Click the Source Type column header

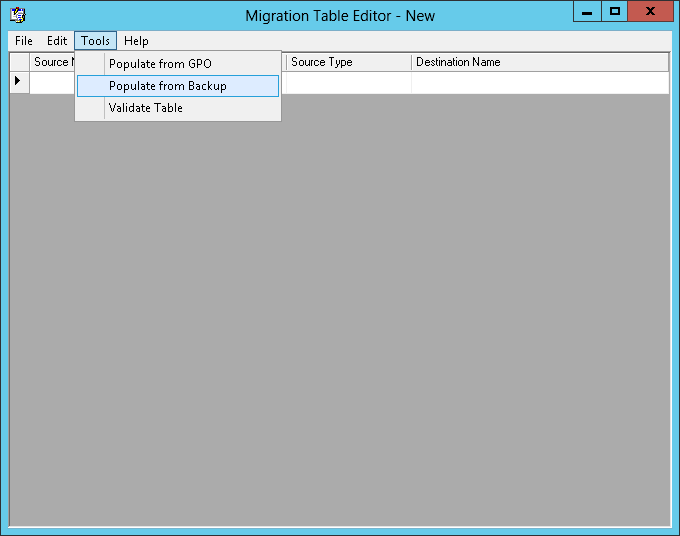pyautogui.click(x=348, y=62)
